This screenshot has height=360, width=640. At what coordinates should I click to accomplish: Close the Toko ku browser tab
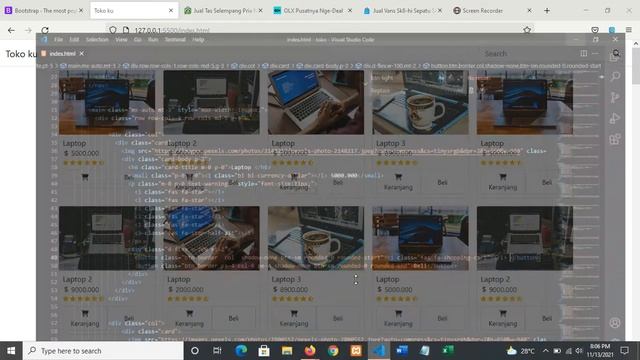tap(171, 11)
